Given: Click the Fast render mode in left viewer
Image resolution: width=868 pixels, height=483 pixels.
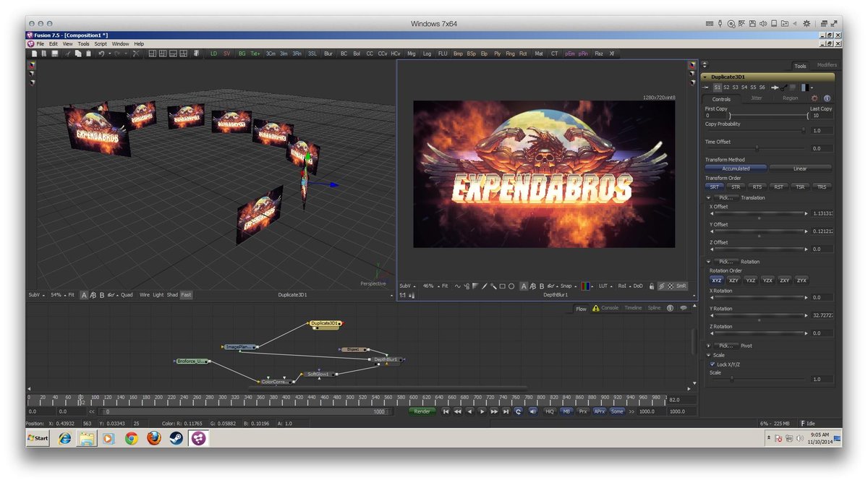Looking at the screenshot, I should (187, 295).
